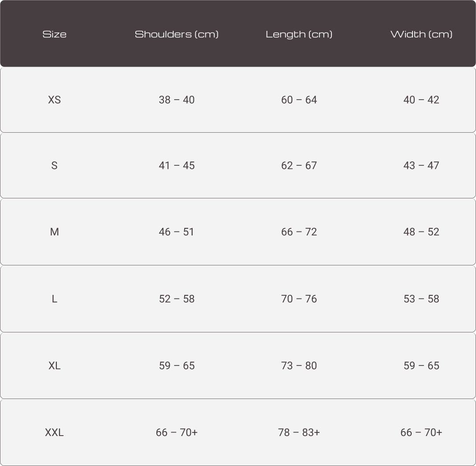
Task: Select the M size row label
Action: tap(54, 232)
